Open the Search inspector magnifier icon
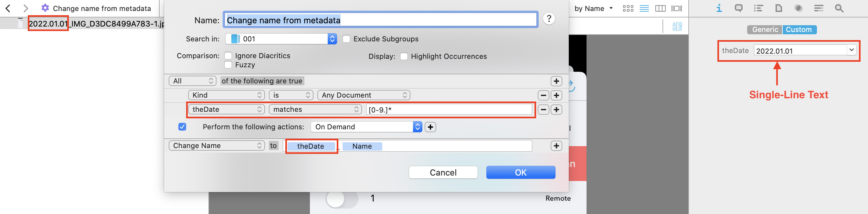868x214 pixels. [839, 8]
